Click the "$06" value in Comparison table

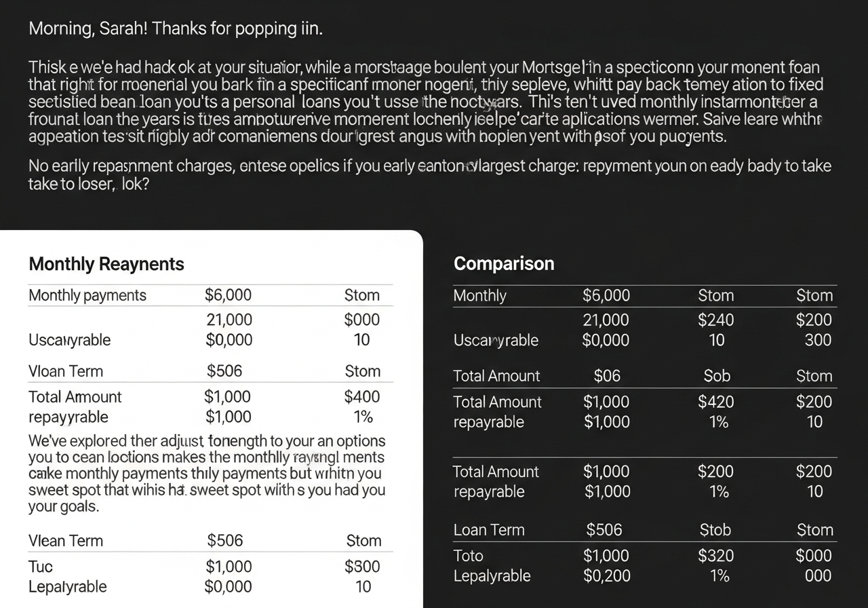[x=606, y=376]
